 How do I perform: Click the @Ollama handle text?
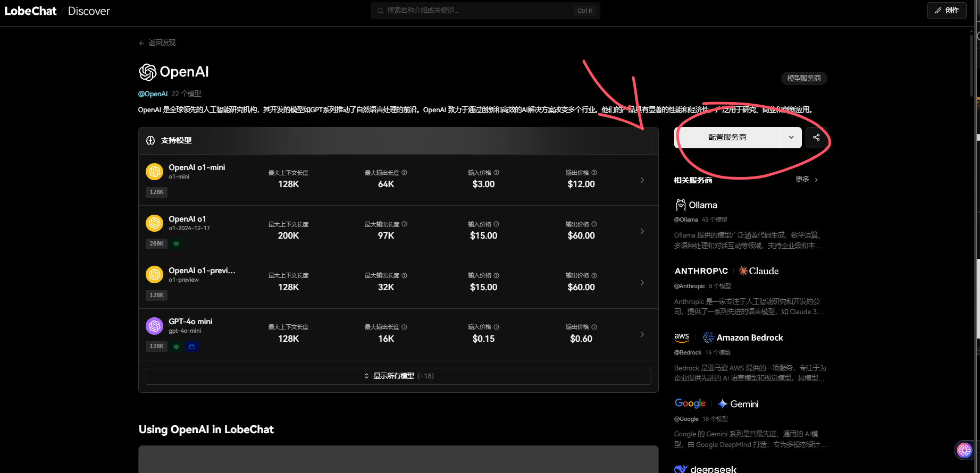tap(686, 219)
